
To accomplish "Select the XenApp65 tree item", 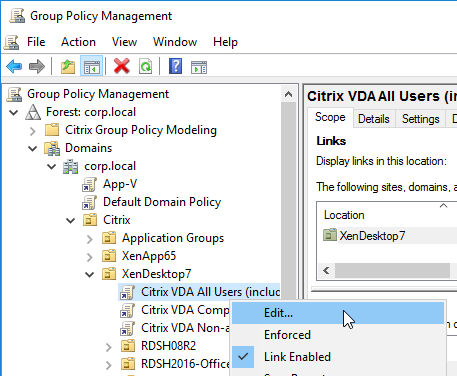I will pyautogui.click(x=149, y=256).
